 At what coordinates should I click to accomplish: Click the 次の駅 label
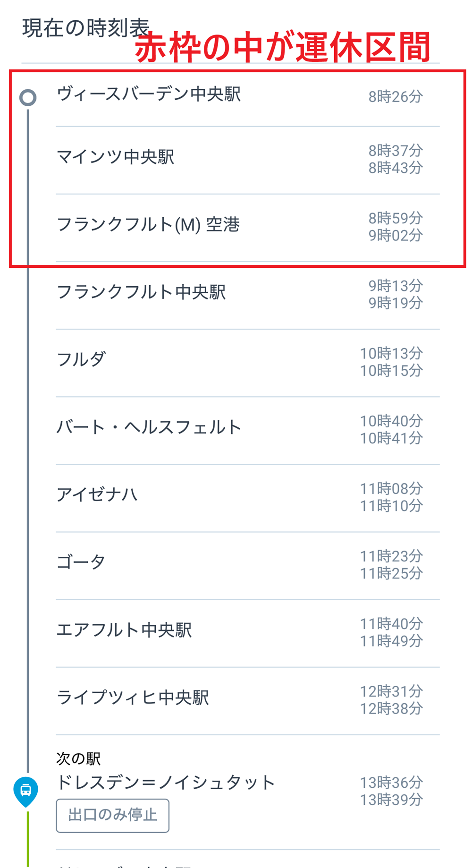coord(78,758)
